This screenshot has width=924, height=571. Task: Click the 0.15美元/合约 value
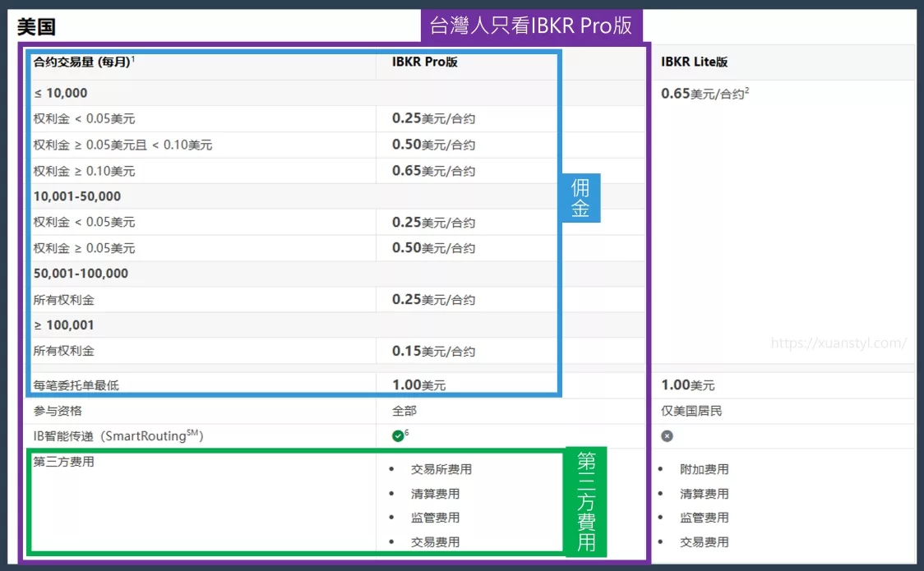click(x=434, y=351)
